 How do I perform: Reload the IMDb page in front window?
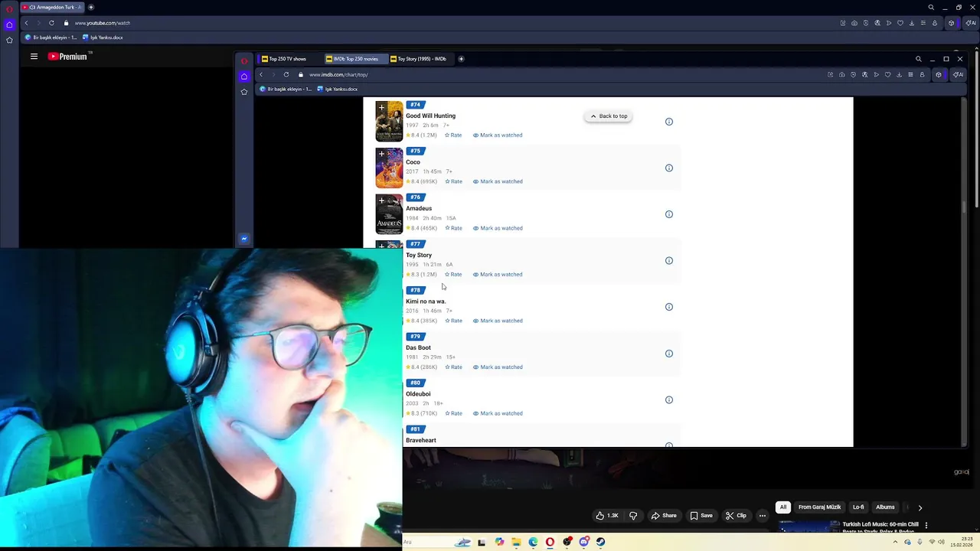click(x=286, y=74)
